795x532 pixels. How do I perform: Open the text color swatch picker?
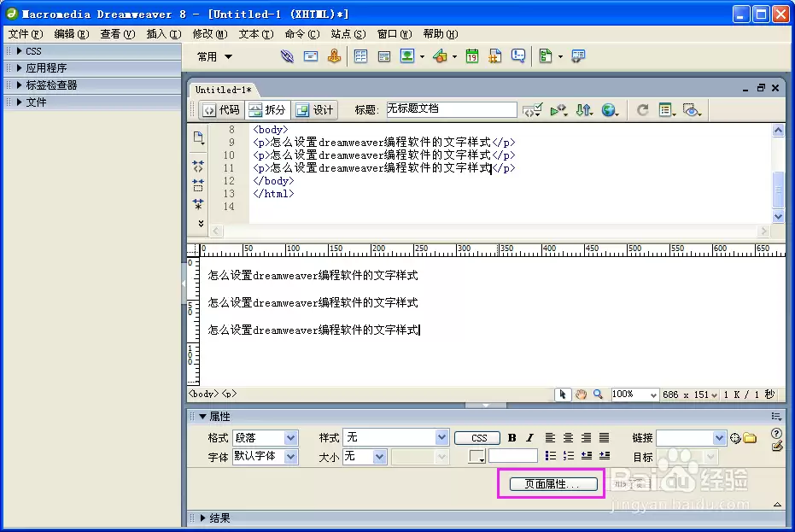[476, 456]
